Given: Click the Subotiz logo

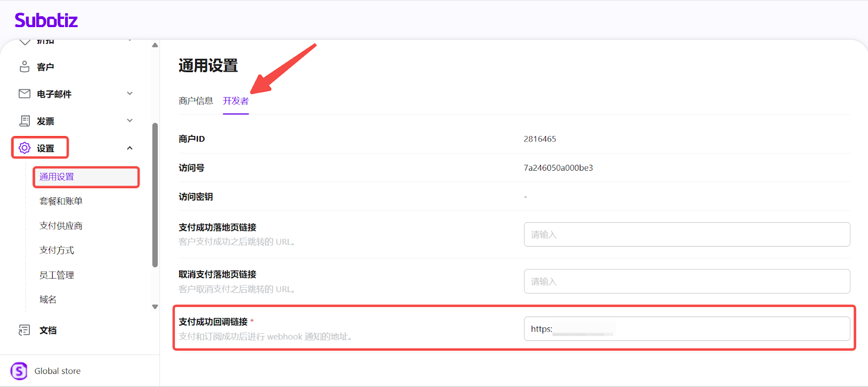Looking at the screenshot, I should [46, 21].
